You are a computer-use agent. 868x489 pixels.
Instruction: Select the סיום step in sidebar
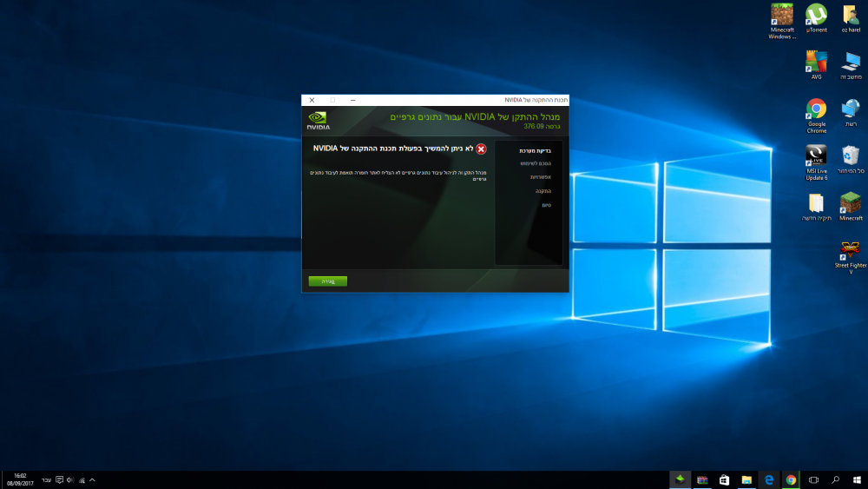coord(546,205)
